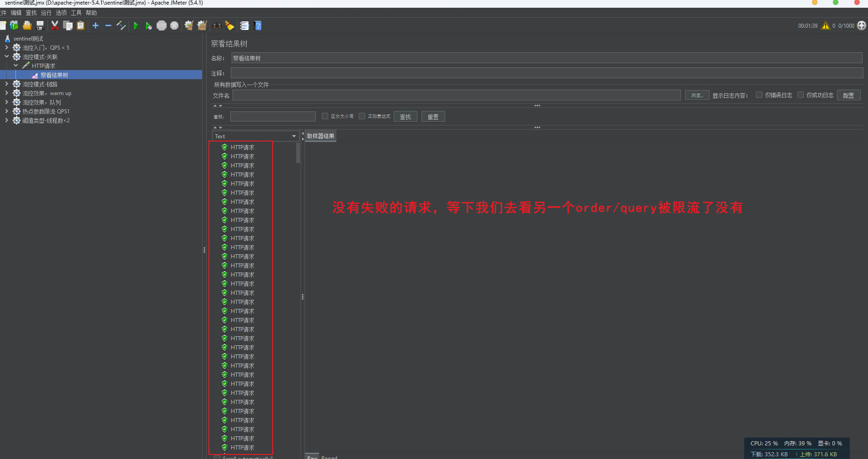
Task: Enable 仅错误日志 checkbox
Action: tap(759, 95)
